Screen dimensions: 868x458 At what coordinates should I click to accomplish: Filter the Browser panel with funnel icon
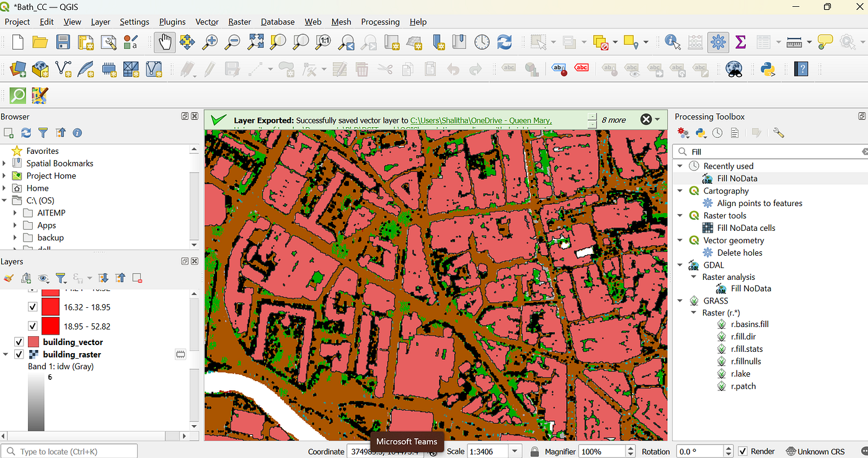pyautogui.click(x=43, y=133)
